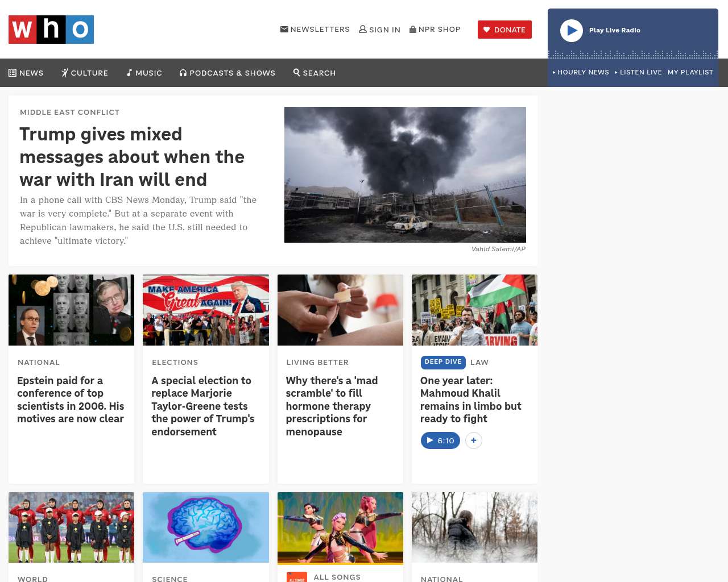Image resolution: width=728 pixels, height=582 pixels.
Task: Click the Trump Iran story summary text
Action: [x=138, y=221]
